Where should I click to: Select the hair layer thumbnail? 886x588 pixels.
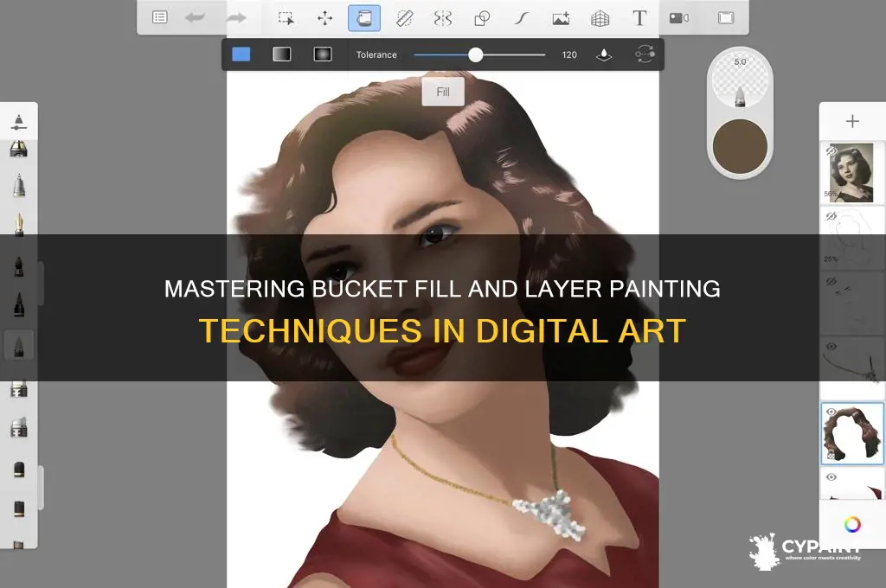[852, 433]
